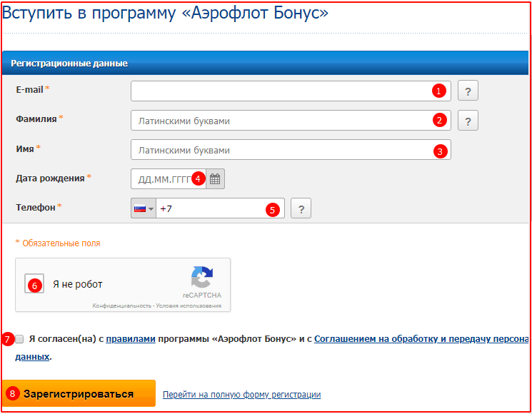Open the calendar picker for birth date

pyautogui.click(x=215, y=178)
